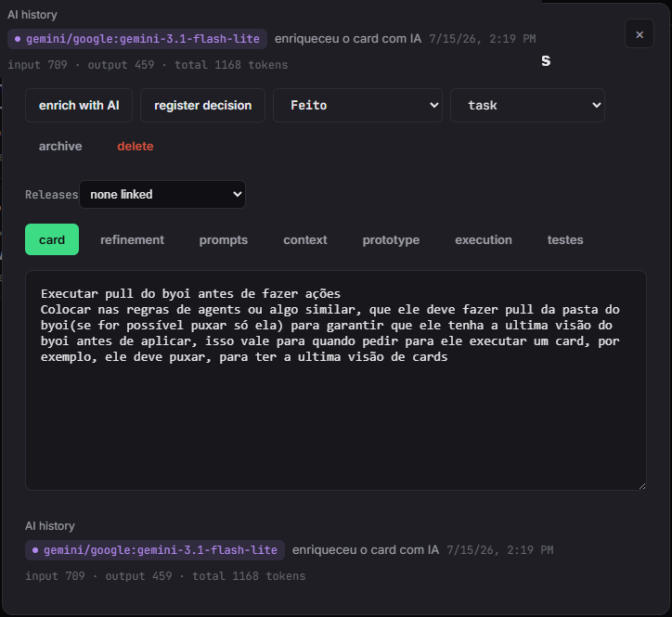Screen dimensions: 672x617
Task: Switch to the testes tab
Action: click(x=565, y=239)
